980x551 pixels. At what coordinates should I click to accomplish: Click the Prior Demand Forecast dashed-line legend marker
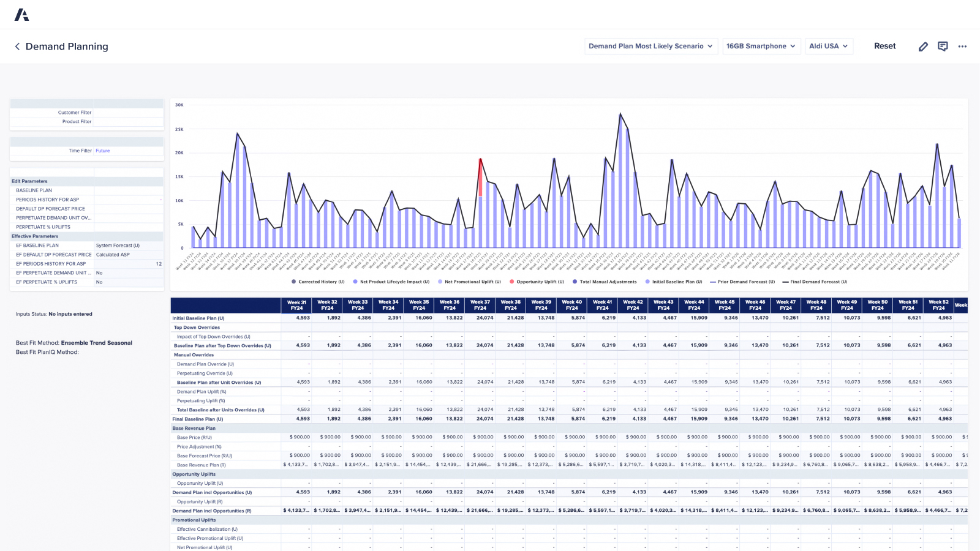(x=713, y=282)
